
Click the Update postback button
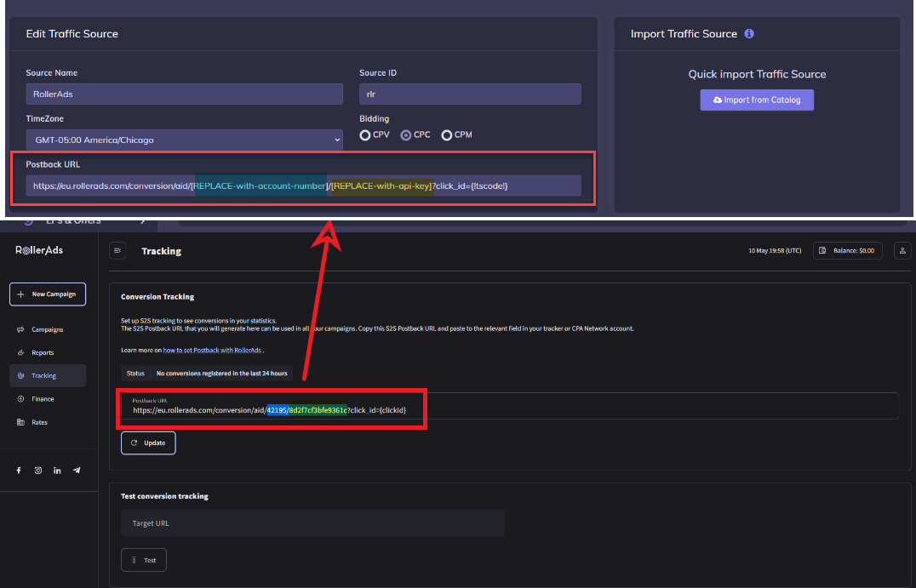pos(148,443)
